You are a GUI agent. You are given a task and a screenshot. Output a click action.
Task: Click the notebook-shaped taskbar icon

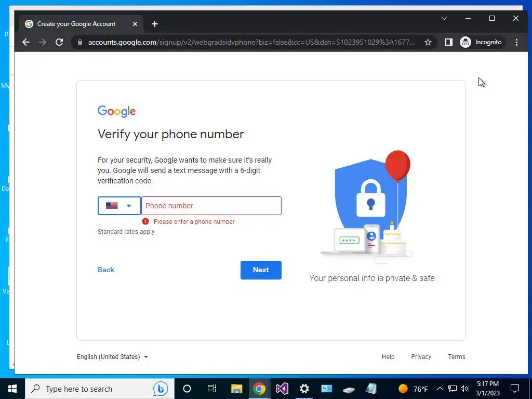coord(371,389)
